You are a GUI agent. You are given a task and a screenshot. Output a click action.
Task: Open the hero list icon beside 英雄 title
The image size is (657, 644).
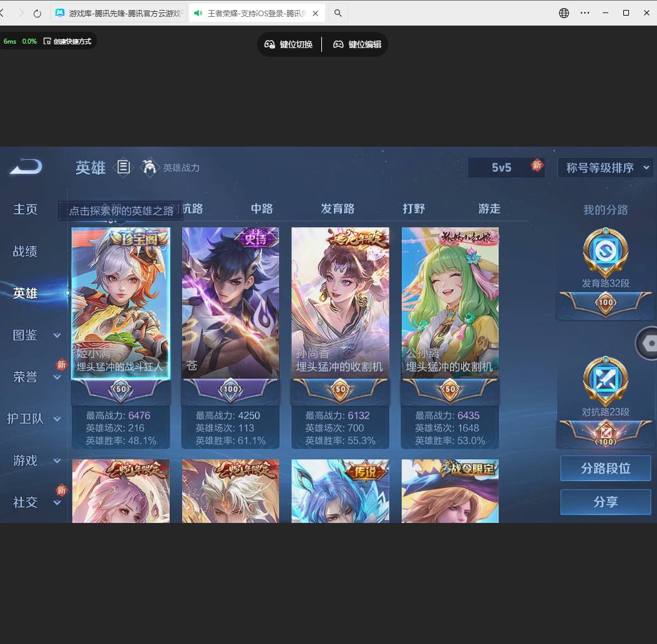(x=124, y=167)
